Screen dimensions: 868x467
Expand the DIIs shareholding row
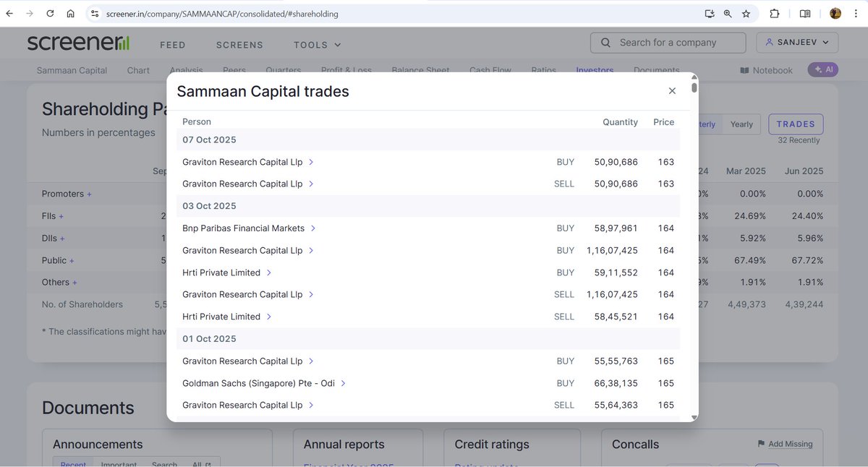[54, 238]
